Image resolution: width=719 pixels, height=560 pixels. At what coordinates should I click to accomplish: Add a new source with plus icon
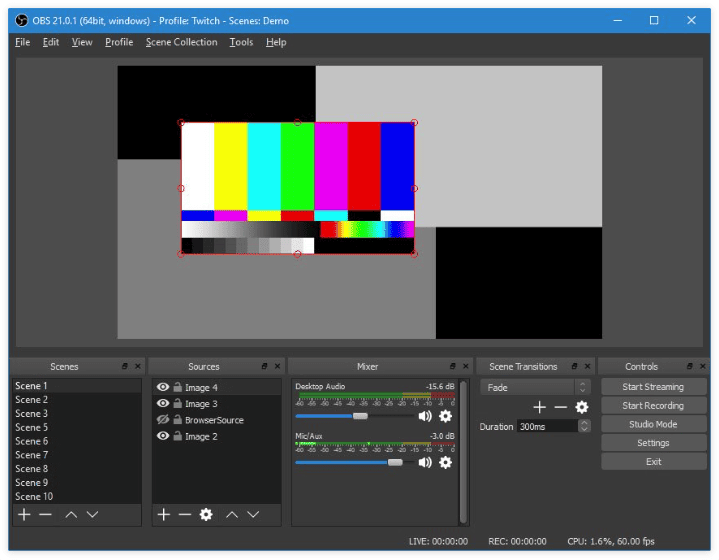[x=164, y=515]
